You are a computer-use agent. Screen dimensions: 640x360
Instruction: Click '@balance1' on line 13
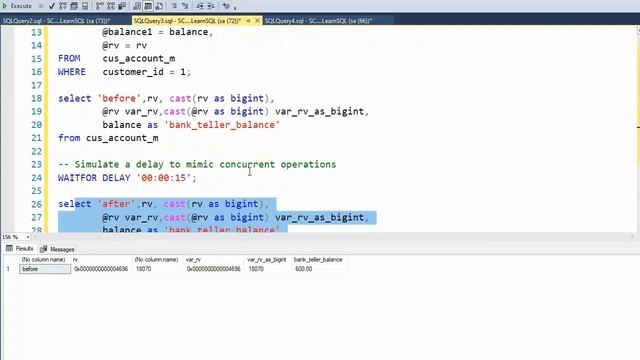(x=127, y=32)
